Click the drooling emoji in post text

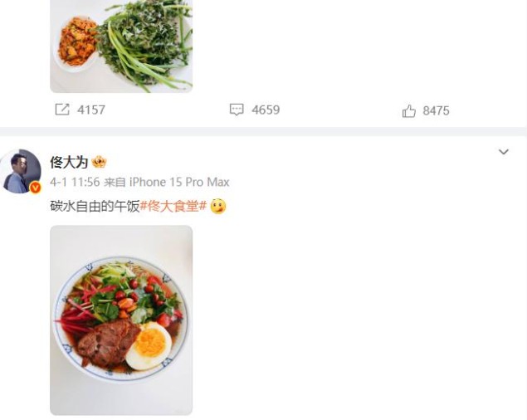click(x=218, y=206)
